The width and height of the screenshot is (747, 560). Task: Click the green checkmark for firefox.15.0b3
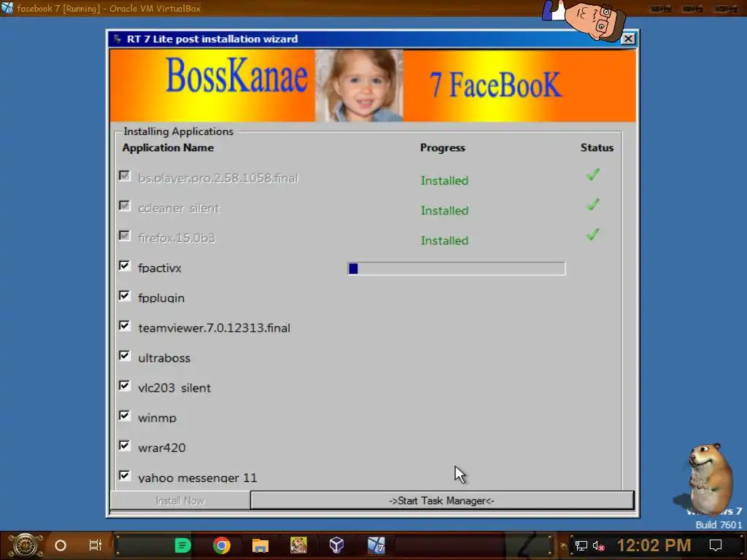click(x=592, y=235)
